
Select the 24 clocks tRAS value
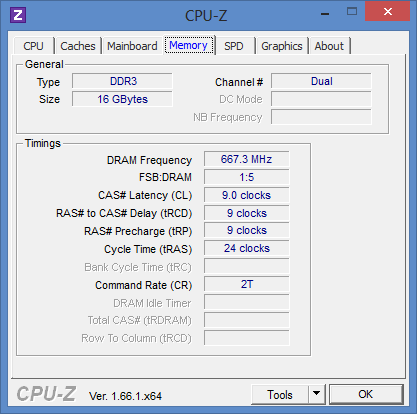(247, 248)
